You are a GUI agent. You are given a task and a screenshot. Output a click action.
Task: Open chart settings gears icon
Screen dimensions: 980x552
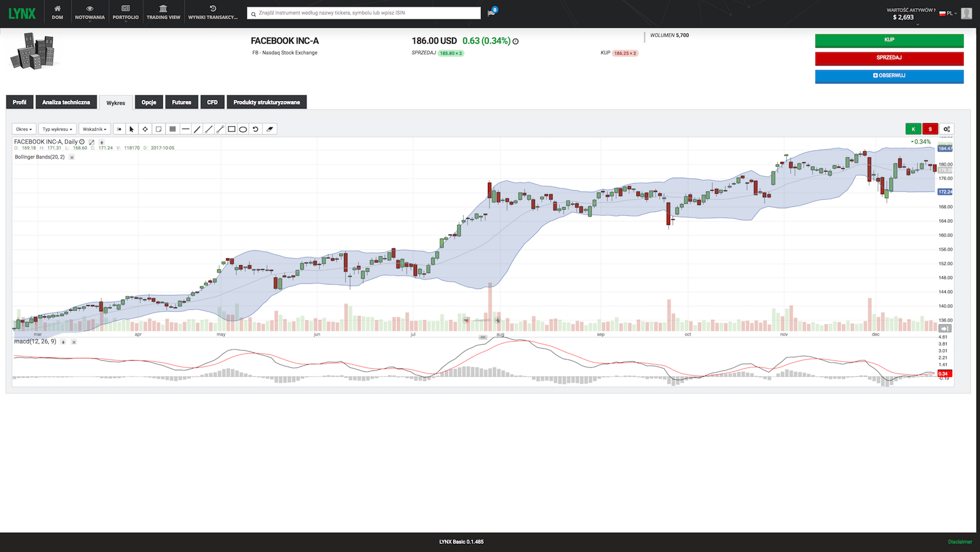(947, 129)
